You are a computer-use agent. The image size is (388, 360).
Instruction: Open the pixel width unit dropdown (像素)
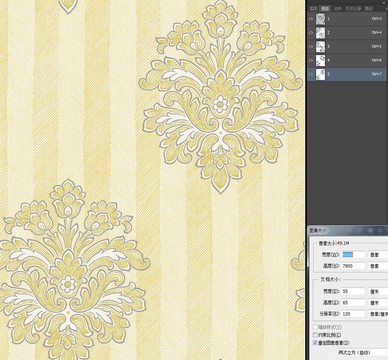378,255
